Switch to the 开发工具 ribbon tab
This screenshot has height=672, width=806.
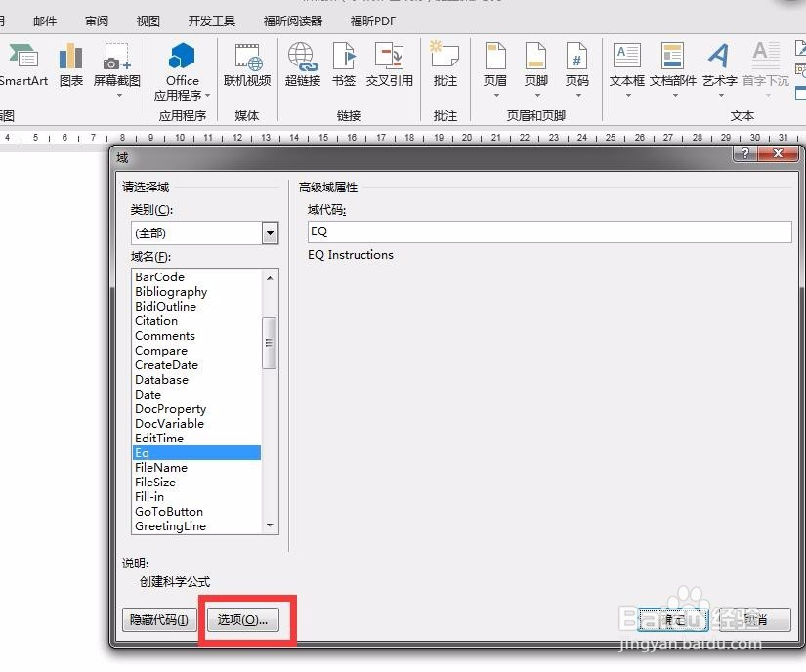(212, 21)
